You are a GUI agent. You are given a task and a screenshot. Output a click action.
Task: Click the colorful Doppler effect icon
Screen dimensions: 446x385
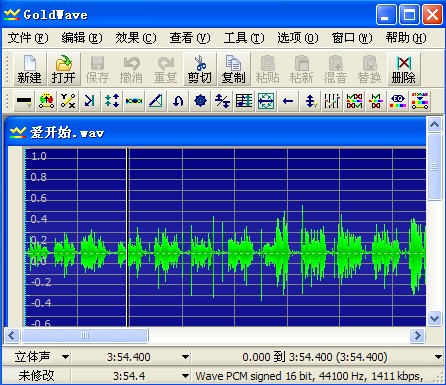[x=46, y=101]
